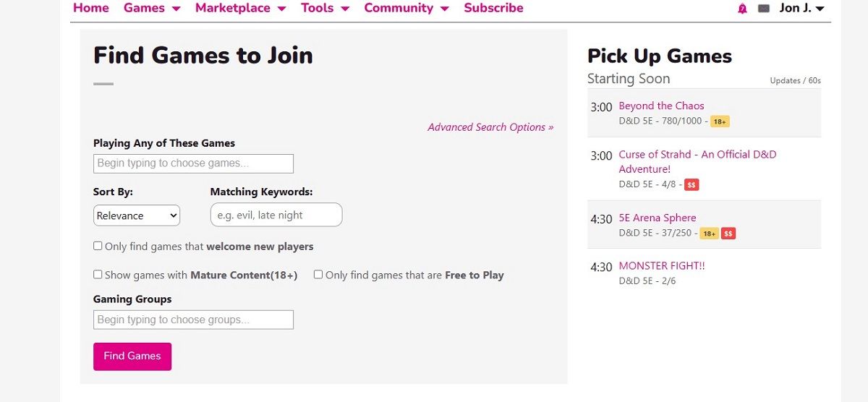Enable welcome new players checkbox
Image resolution: width=868 pixels, height=402 pixels.
[98, 246]
